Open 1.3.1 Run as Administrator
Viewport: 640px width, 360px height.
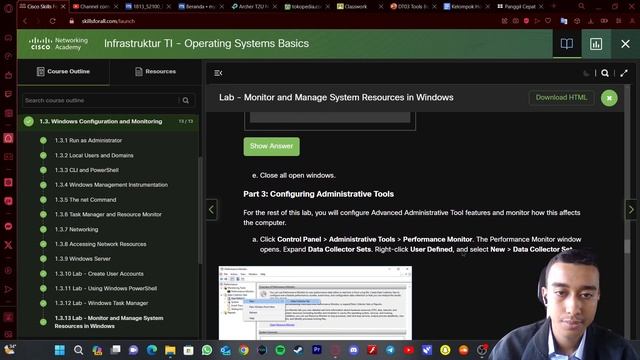pos(89,140)
